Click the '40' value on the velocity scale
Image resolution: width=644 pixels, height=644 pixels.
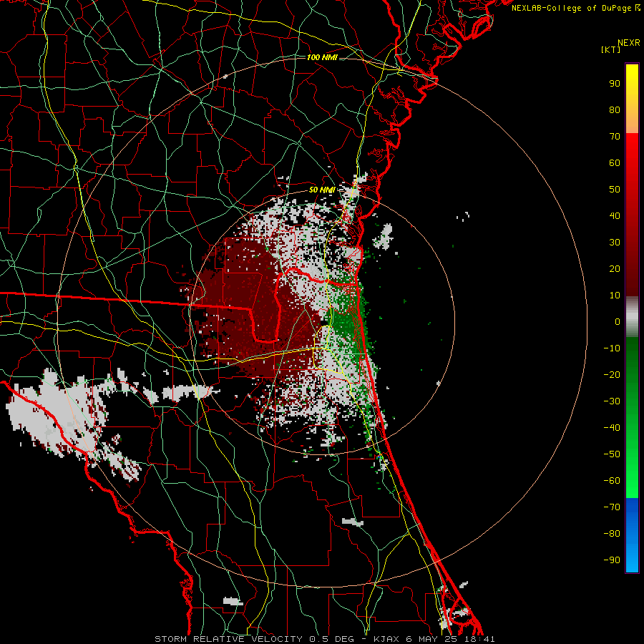click(615, 216)
